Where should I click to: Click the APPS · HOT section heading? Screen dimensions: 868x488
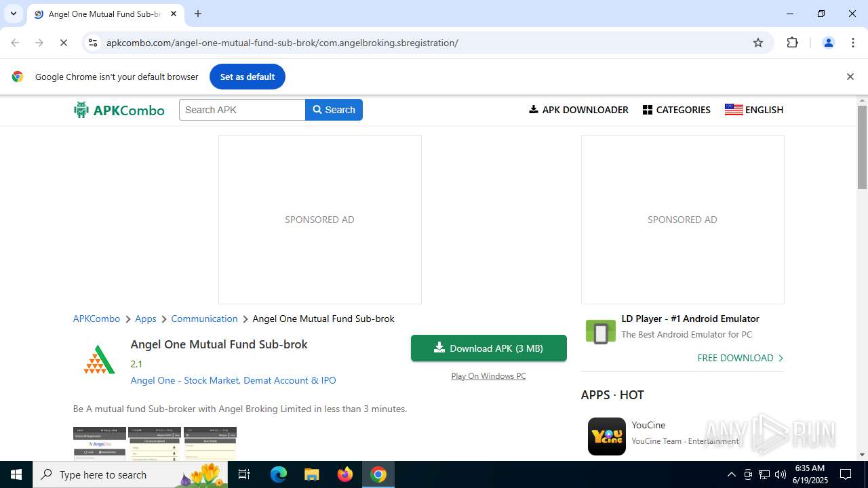pos(612,394)
